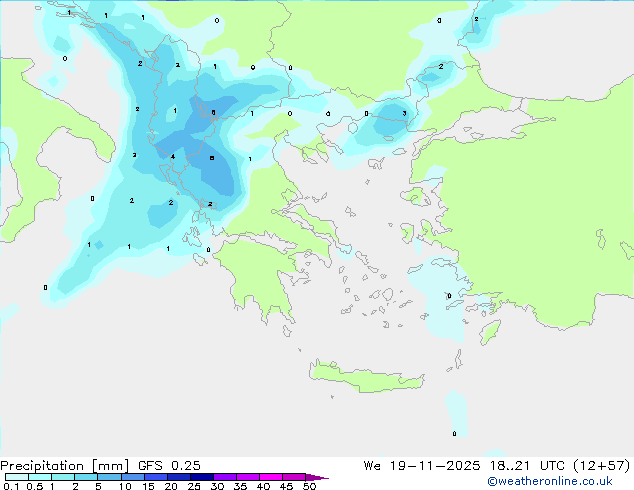Select the 2–5 mm legend color swatch

[x=86, y=477]
